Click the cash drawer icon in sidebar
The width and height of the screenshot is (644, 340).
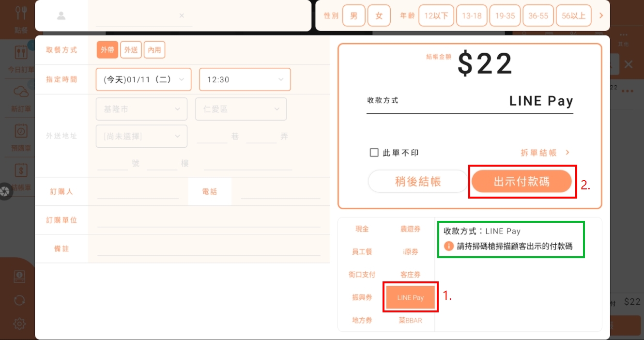(19, 277)
